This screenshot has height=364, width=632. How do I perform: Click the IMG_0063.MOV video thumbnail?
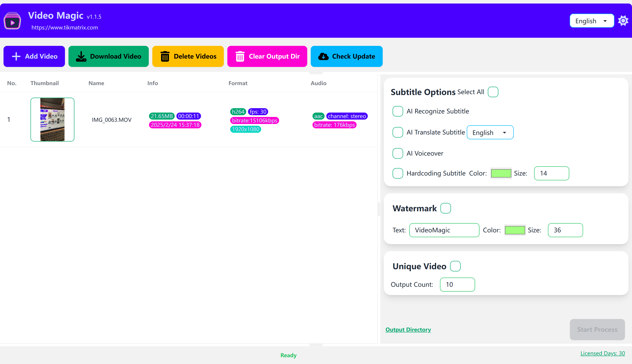[x=52, y=119]
